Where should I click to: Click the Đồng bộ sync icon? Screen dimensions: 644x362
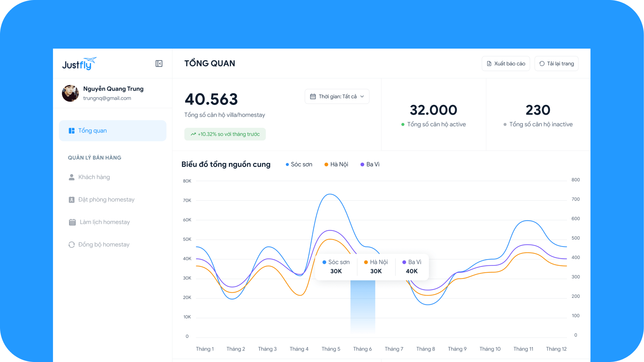[x=72, y=245]
